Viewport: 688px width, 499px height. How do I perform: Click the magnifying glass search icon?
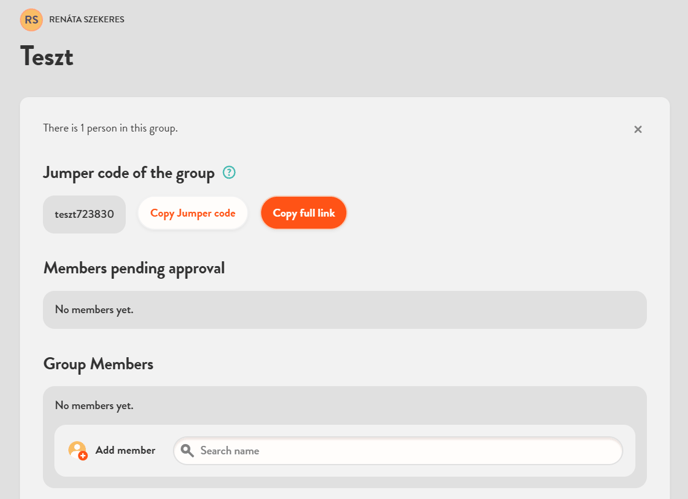[x=187, y=451]
